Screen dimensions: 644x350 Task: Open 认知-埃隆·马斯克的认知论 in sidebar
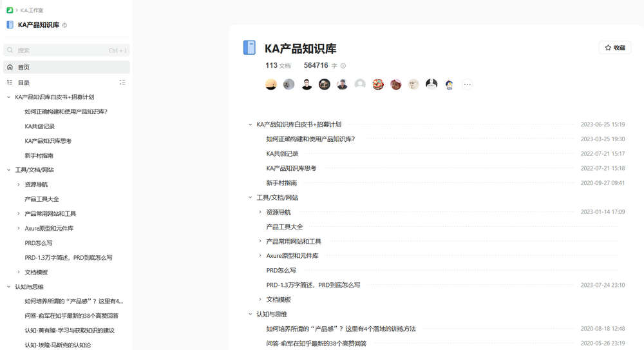tap(57, 345)
